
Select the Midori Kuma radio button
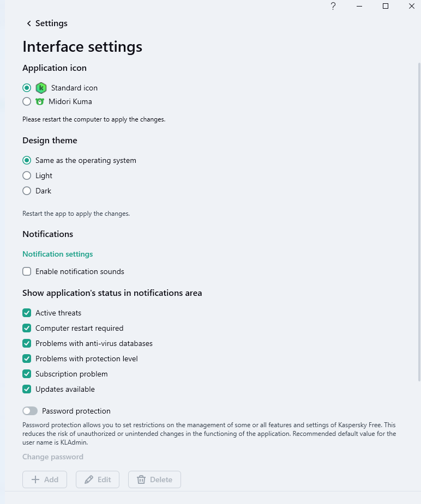coord(27,101)
